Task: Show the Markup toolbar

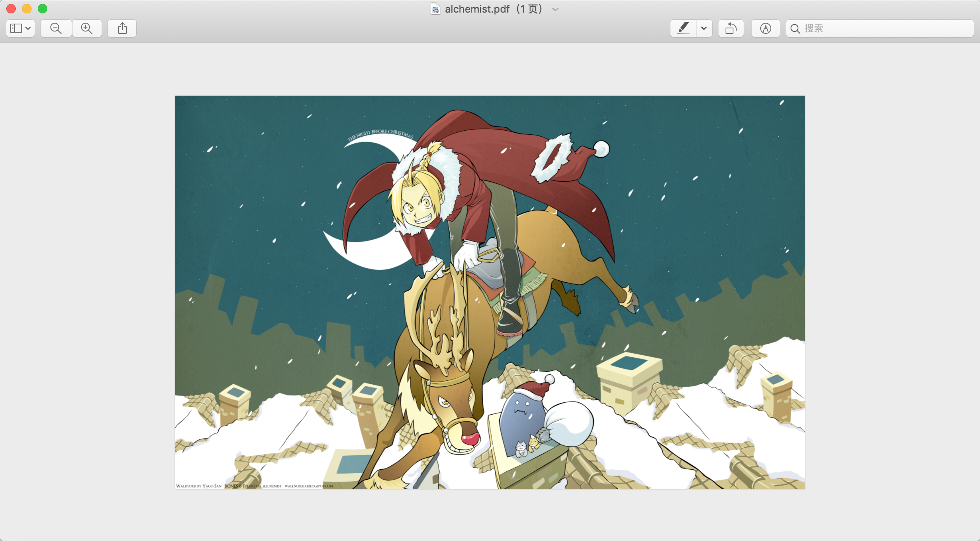Action: coord(765,28)
